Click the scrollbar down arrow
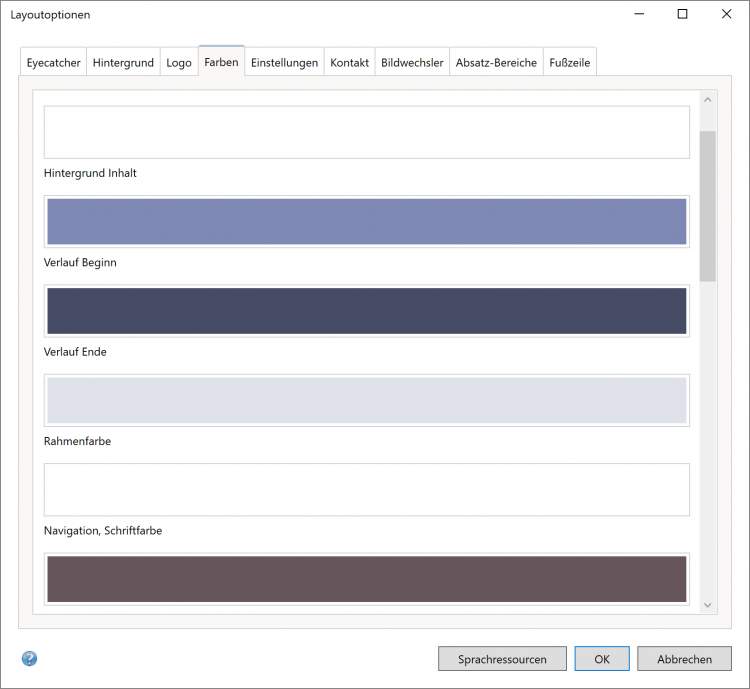The image size is (750, 689). [x=708, y=604]
